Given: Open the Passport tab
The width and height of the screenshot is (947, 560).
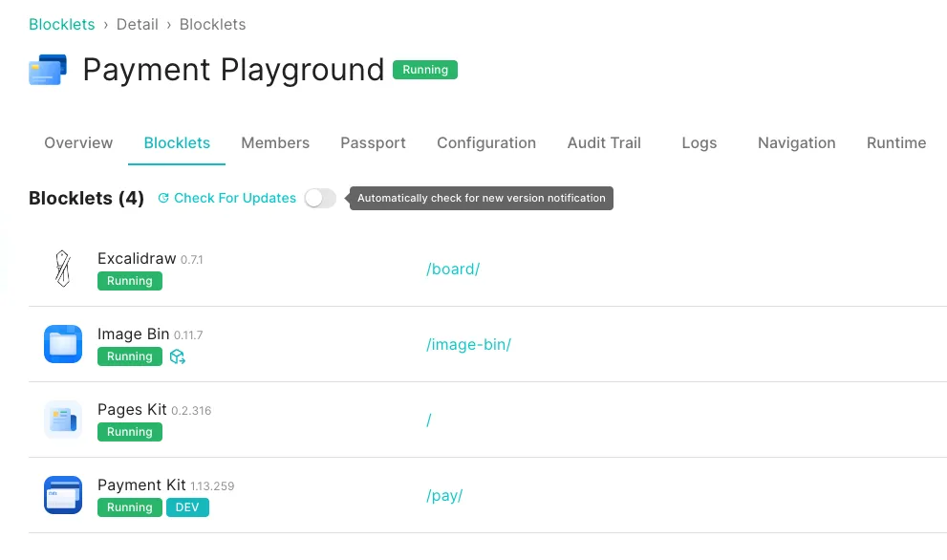Looking at the screenshot, I should 374,143.
